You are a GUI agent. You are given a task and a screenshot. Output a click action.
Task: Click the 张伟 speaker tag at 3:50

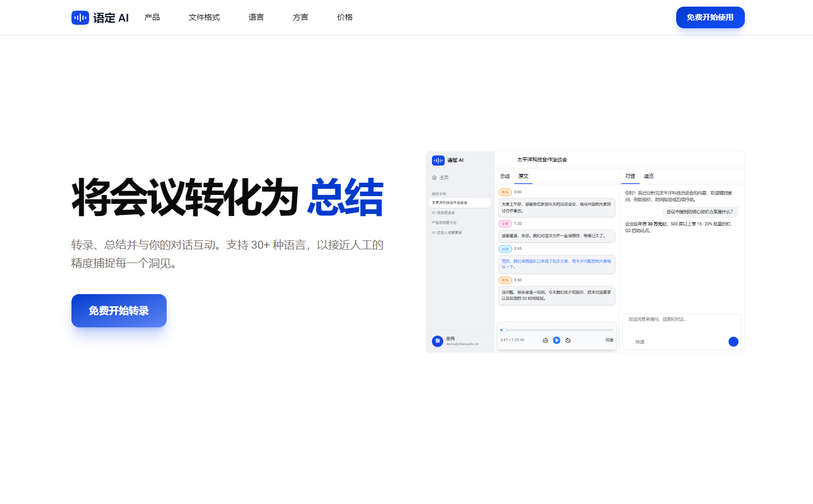pyautogui.click(x=505, y=280)
